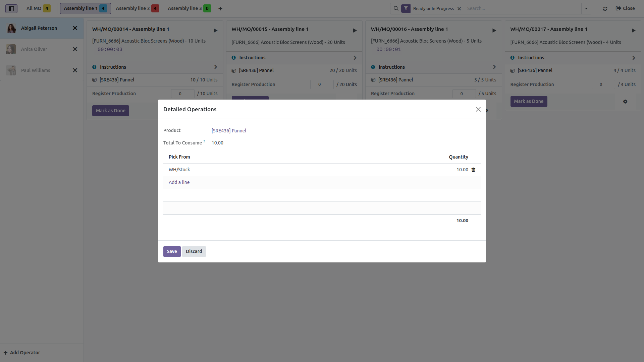This screenshot has height=362, width=644.
Task: Refresh the shop floor view
Action: (x=605, y=9)
